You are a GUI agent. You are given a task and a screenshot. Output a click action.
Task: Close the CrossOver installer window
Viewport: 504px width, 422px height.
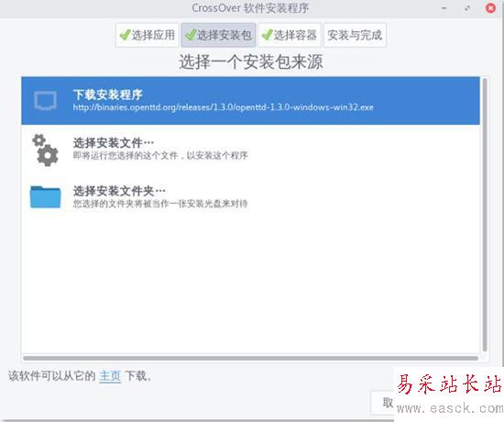tap(490, 8)
